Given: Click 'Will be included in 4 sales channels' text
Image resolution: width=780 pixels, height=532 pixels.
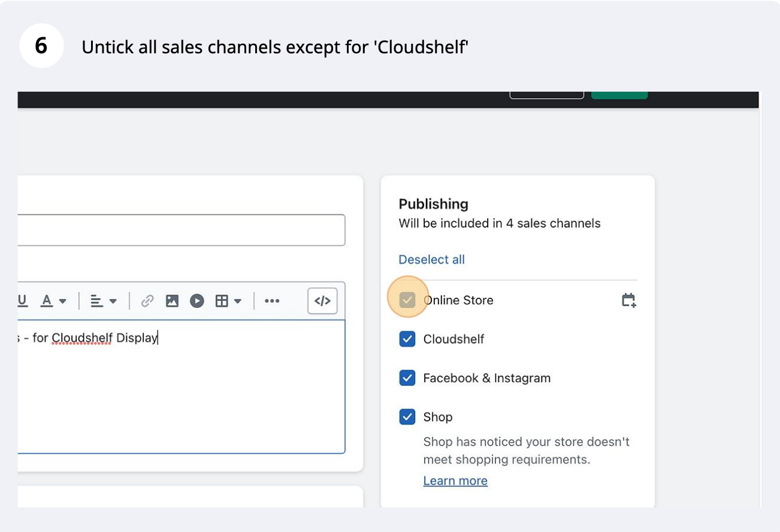Looking at the screenshot, I should (500, 223).
